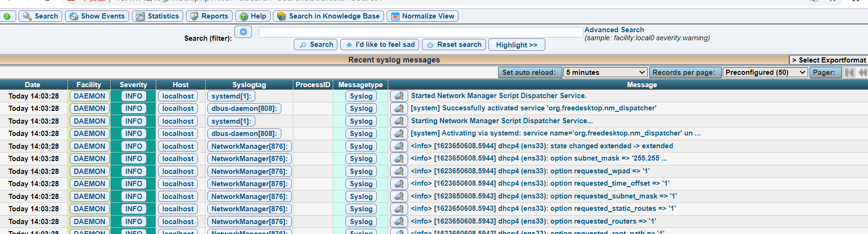Open the Help menu item
The height and width of the screenshot is (234, 868).
[253, 16]
